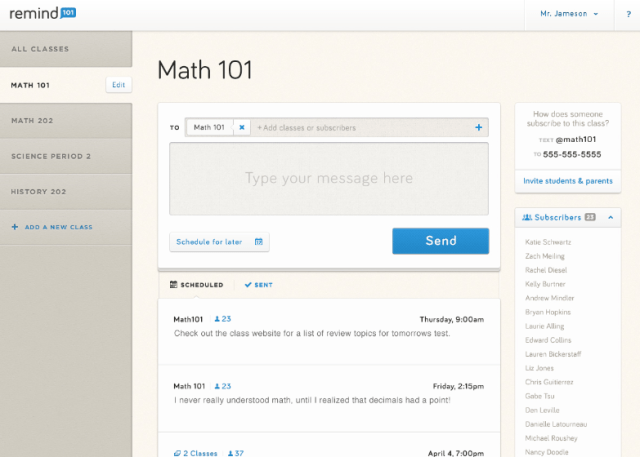This screenshot has height=457, width=640.
Task: Select subscriber Kelly Burtner
Action: coord(545,284)
